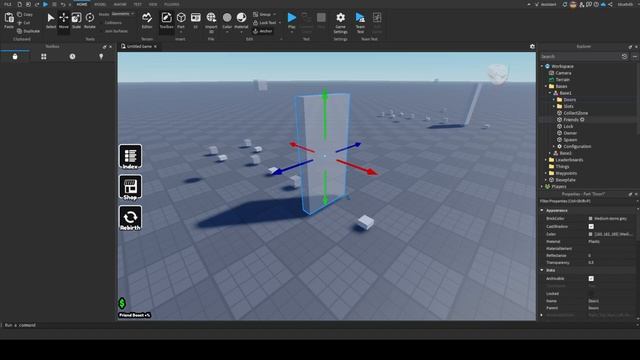This screenshot has height=360, width=640.
Task: Insert a new Part
Action: tap(181, 21)
